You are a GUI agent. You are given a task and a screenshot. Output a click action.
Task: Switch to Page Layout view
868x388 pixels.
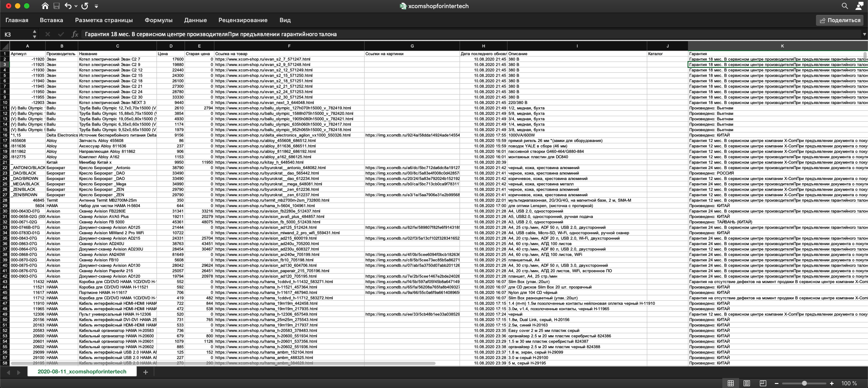(x=747, y=383)
